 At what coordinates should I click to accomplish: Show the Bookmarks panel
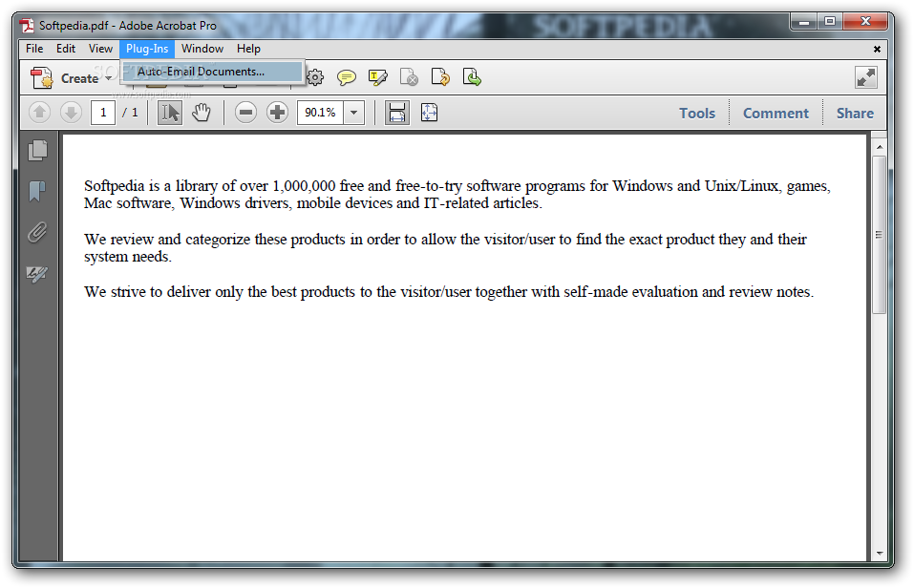point(37,191)
